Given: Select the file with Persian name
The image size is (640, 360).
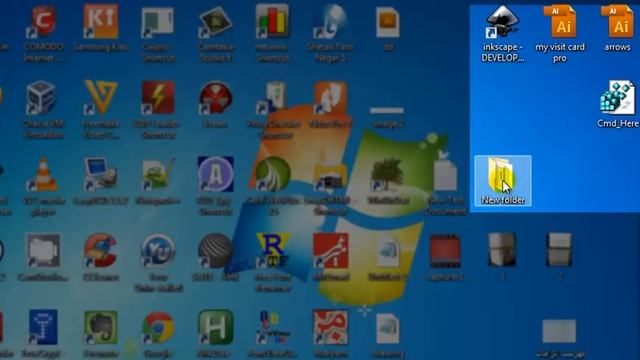Looking at the screenshot, I should (560, 338).
